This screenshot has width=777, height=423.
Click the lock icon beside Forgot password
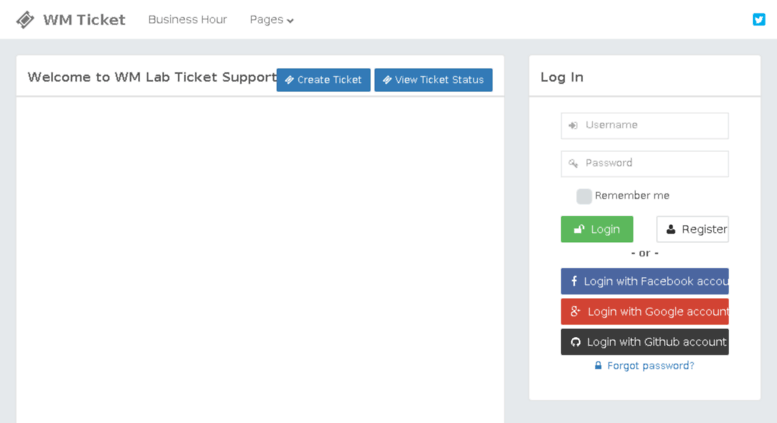(598, 366)
